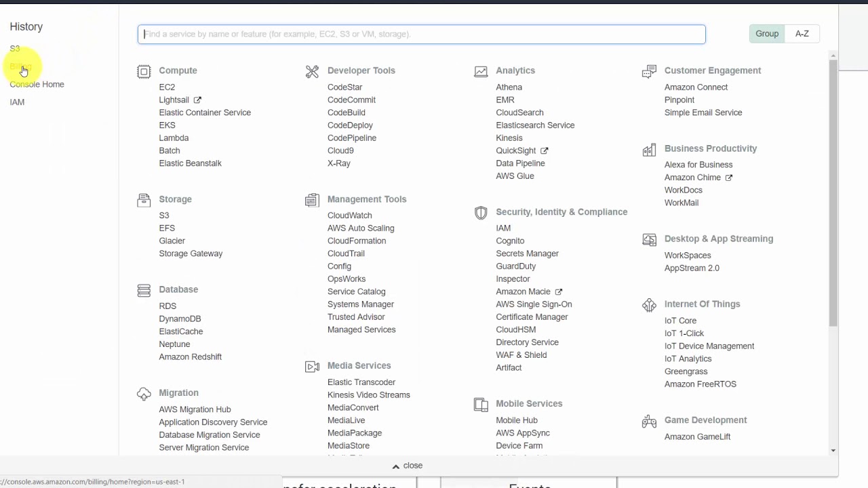Open CloudTrail
Viewport: 868px width, 488px height.
[x=346, y=253]
